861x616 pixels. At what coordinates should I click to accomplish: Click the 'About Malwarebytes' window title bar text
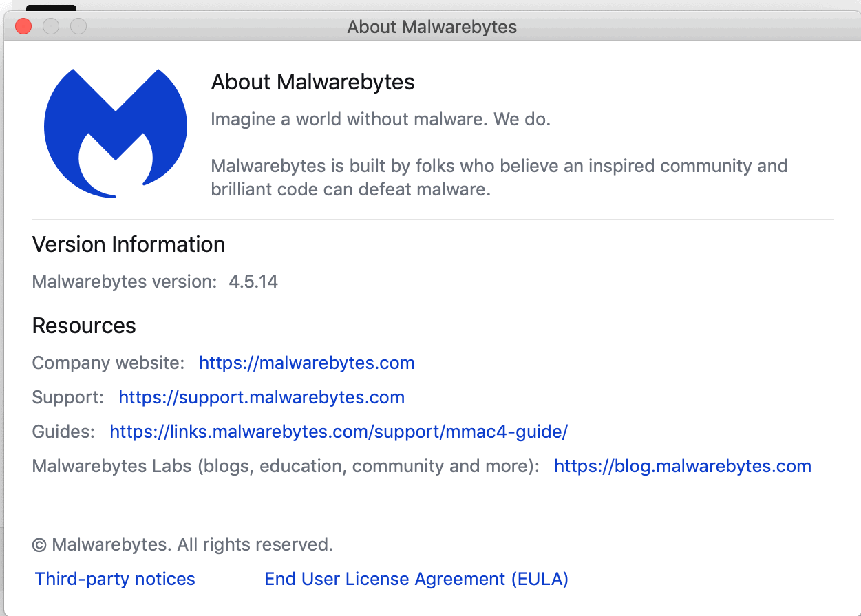(432, 28)
